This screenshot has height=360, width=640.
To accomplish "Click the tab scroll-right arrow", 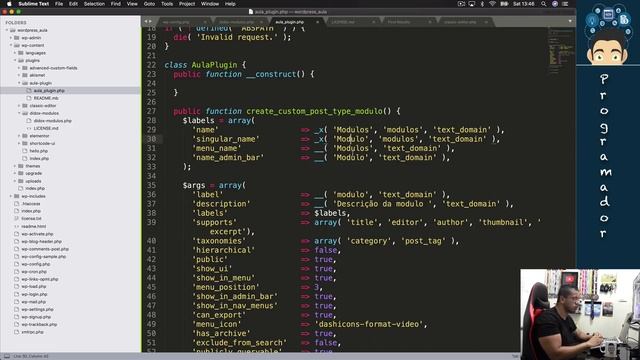I will 150,21.
